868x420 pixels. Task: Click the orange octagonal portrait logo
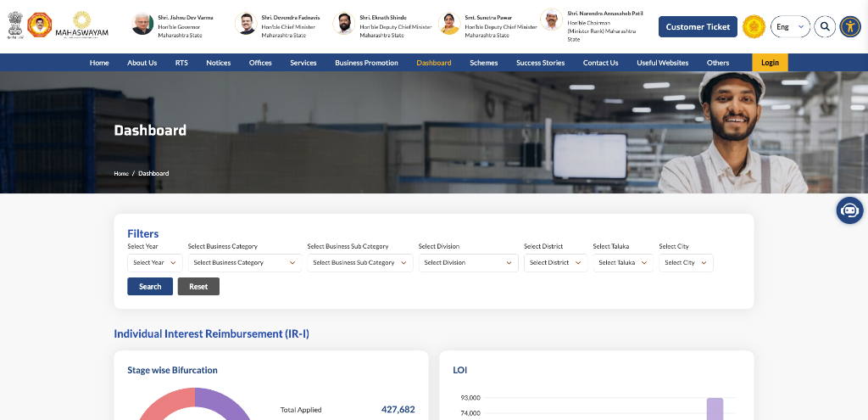(39, 25)
